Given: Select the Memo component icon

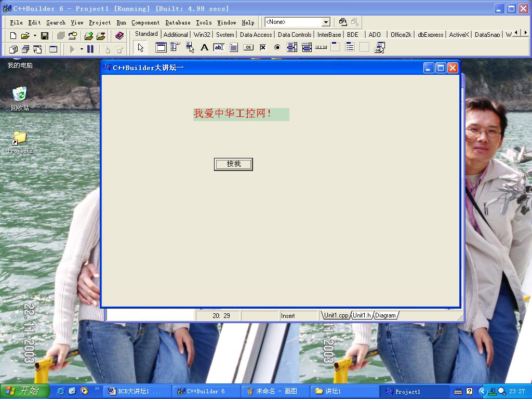Looking at the screenshot, I should 234,47.
